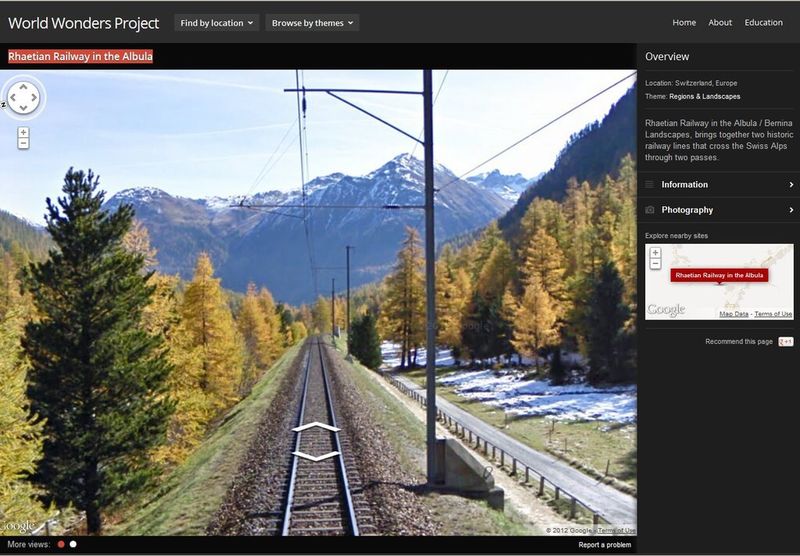Click the nearby sites mini map
This screenshot has height=556, width=800.
(x=719, y=282)
